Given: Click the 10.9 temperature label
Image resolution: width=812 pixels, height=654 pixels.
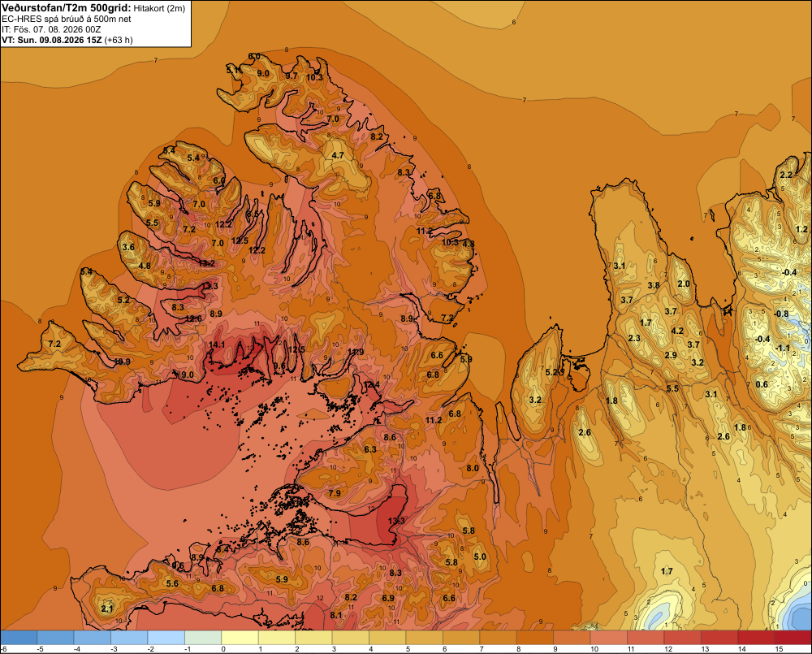Looking at the screenshot, I should (123, 362).
